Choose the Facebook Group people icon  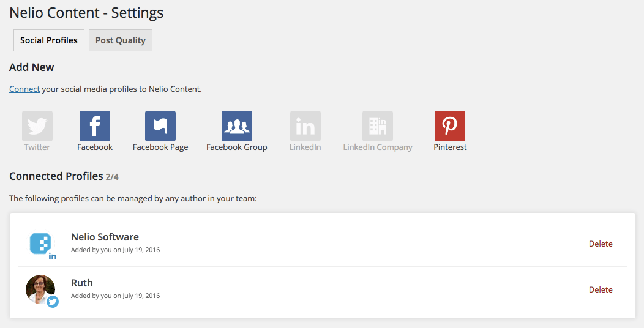pyautogui.click(x=237, y=126)
